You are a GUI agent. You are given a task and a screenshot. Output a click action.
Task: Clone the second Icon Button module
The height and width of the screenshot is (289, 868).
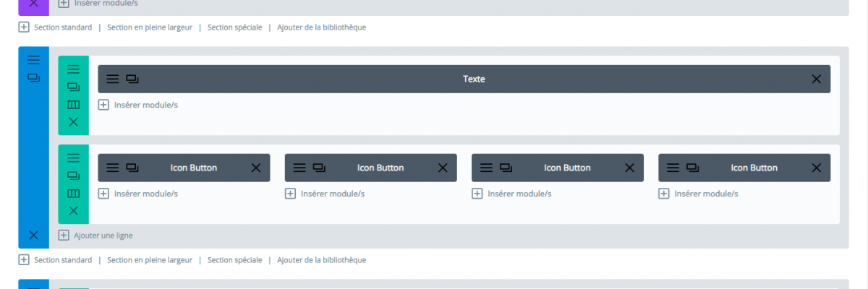(319, 168)
